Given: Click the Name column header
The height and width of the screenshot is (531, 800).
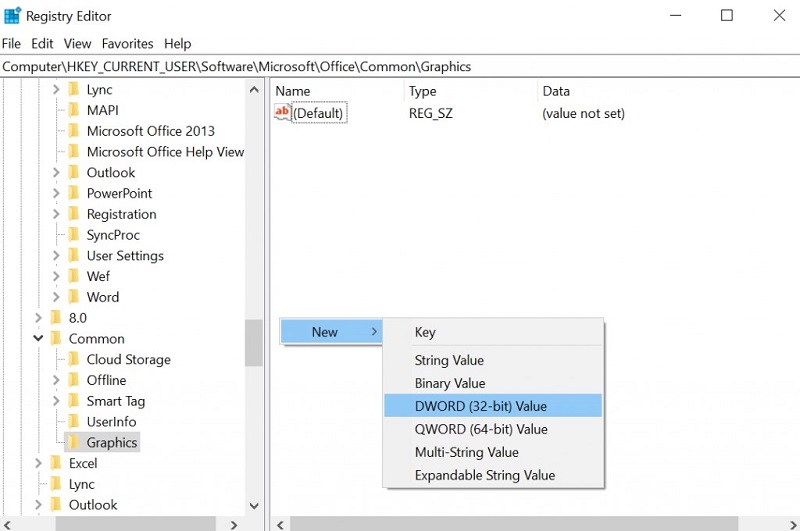Looking at the screenshot, I should coord(293,91).
